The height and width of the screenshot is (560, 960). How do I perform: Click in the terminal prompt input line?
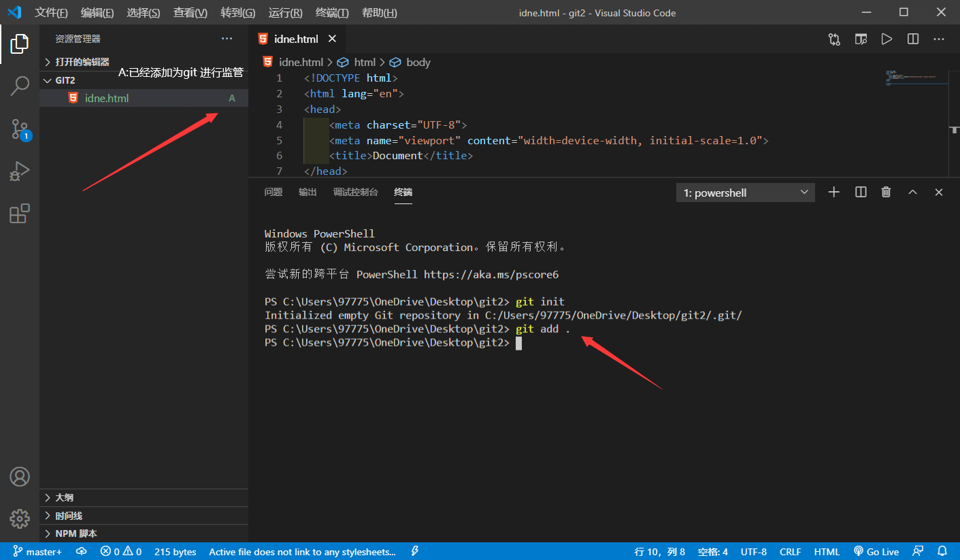coord(518,343)
